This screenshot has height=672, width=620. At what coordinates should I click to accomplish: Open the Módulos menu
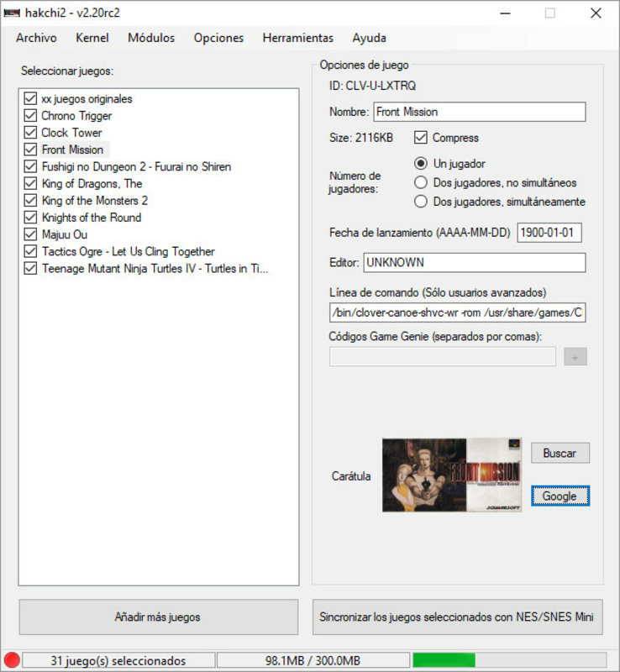[151, 38]
